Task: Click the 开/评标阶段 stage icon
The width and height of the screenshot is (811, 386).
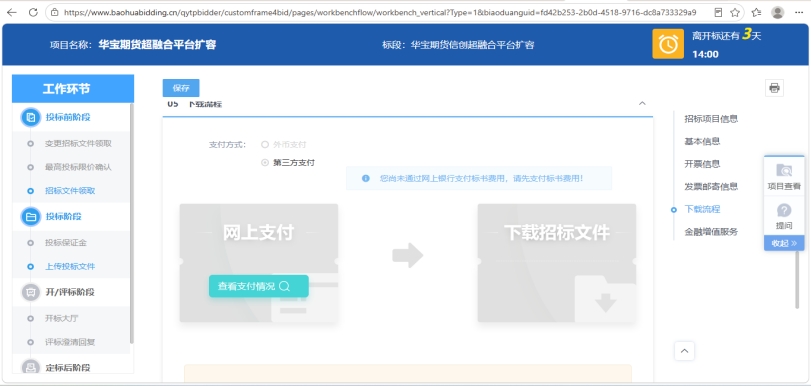Action: [31, 292]
